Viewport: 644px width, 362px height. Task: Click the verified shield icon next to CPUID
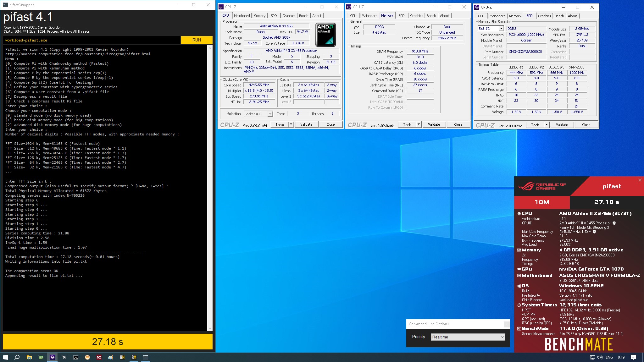point(614,223)
